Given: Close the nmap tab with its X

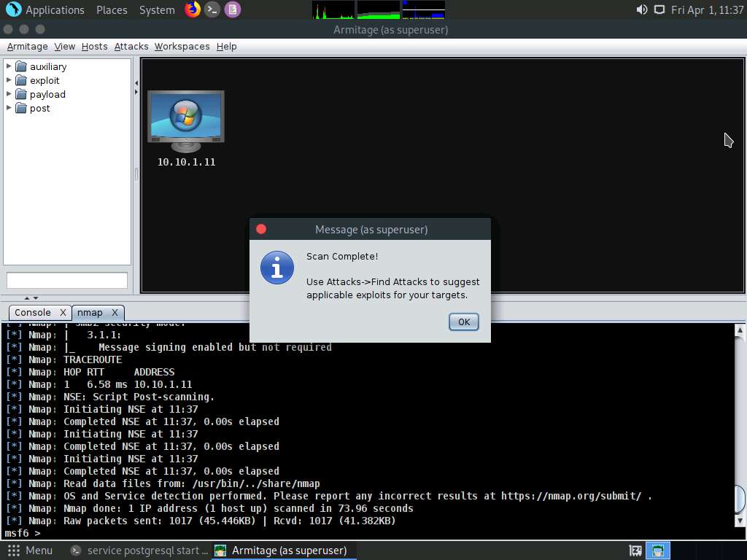Looking at the screenshot, I should click(115, 312).
